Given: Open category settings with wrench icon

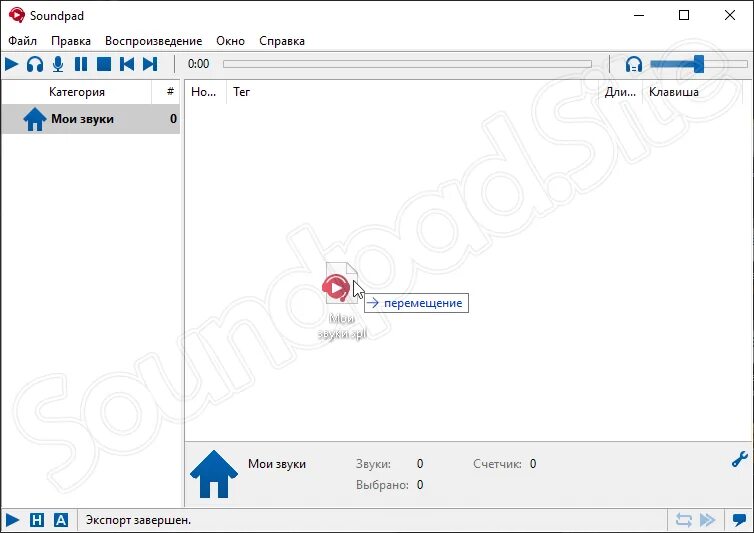Looking at the screenshot, I should click(x=740, y=459).
